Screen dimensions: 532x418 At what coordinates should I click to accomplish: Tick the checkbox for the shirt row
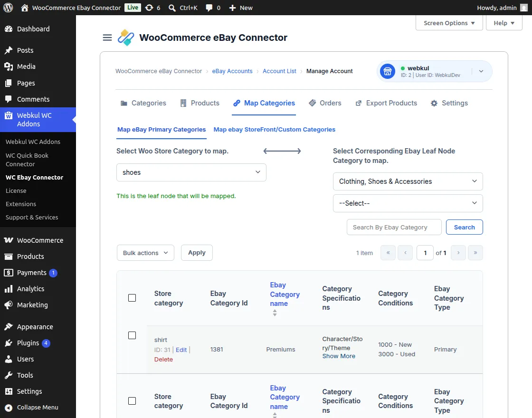coord(132,335)
